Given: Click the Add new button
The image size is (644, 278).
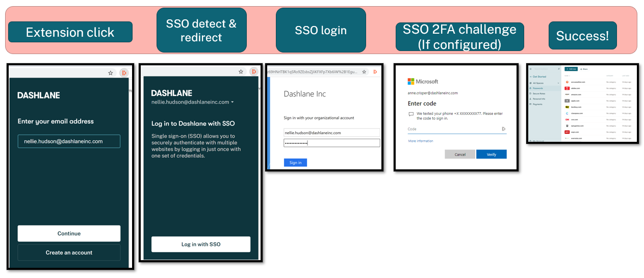Looking at the screenshot, I should [x=571, y=69].
